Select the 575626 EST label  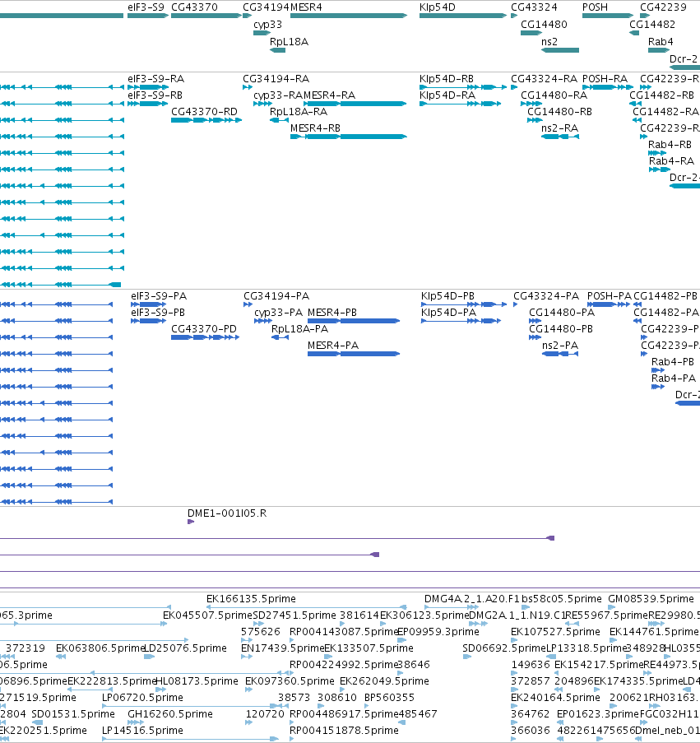click(261, 632)
